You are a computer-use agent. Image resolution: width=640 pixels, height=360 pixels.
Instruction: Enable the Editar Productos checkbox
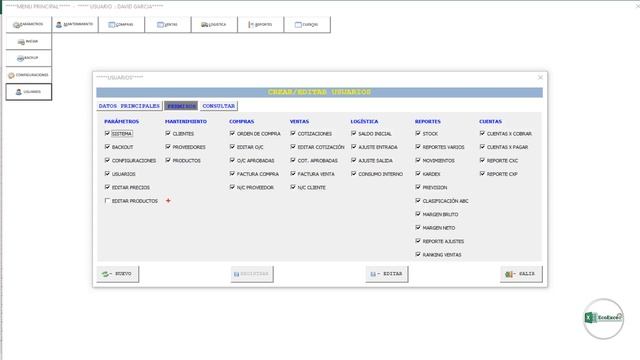tap(107, 201)
